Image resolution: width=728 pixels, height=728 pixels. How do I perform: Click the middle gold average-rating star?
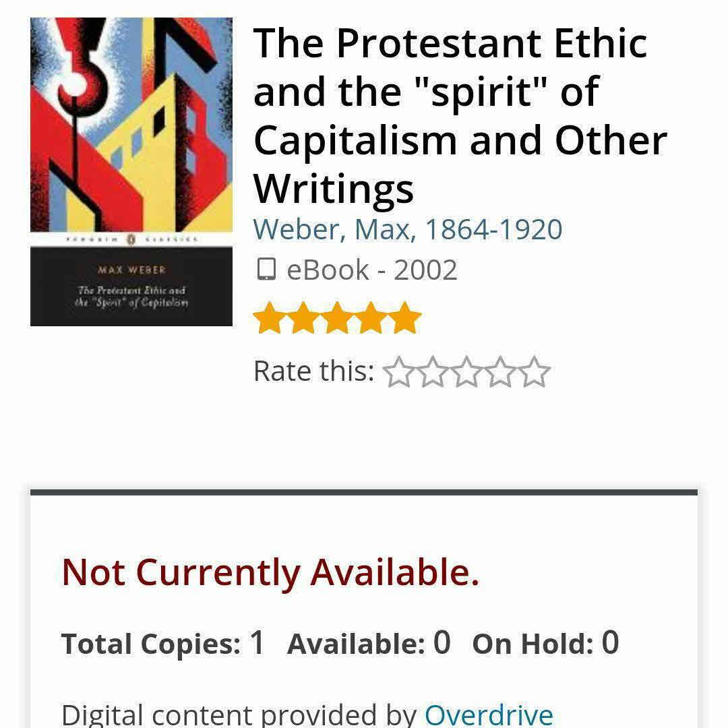point(337,318)
